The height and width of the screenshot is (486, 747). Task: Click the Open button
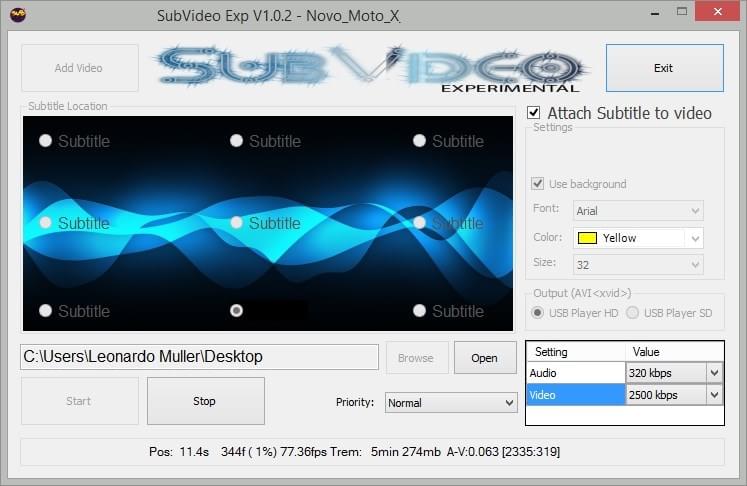485,358
